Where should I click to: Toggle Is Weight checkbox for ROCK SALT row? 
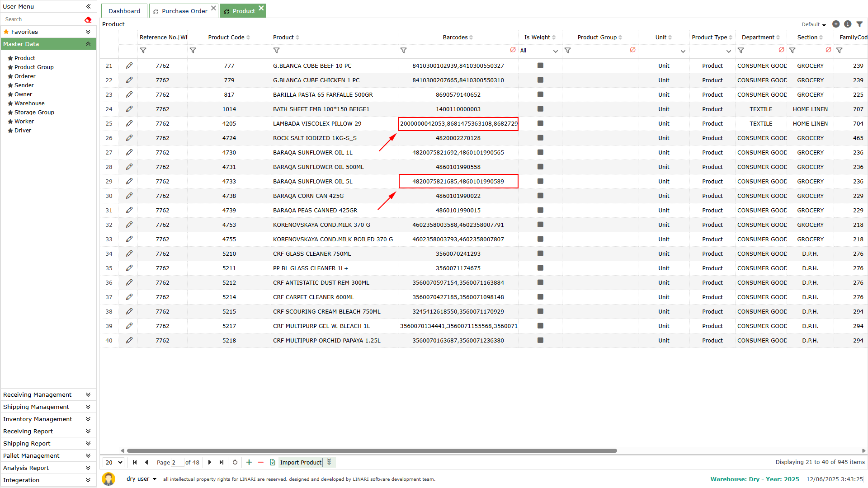coord(540,138)
